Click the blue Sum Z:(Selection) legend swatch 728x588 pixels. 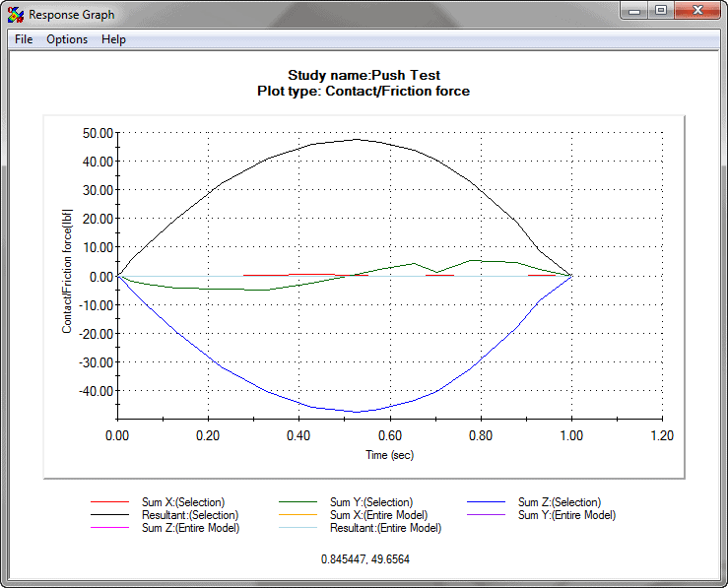click(486, 502)
